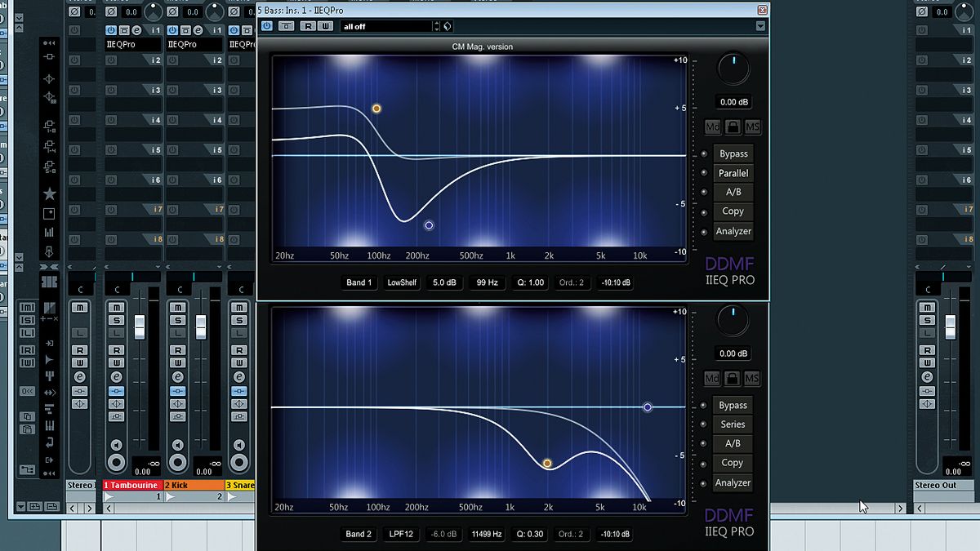Click the listen speaker icon on the Kick channel
This screenshot has height=551, width=980.
177,443
